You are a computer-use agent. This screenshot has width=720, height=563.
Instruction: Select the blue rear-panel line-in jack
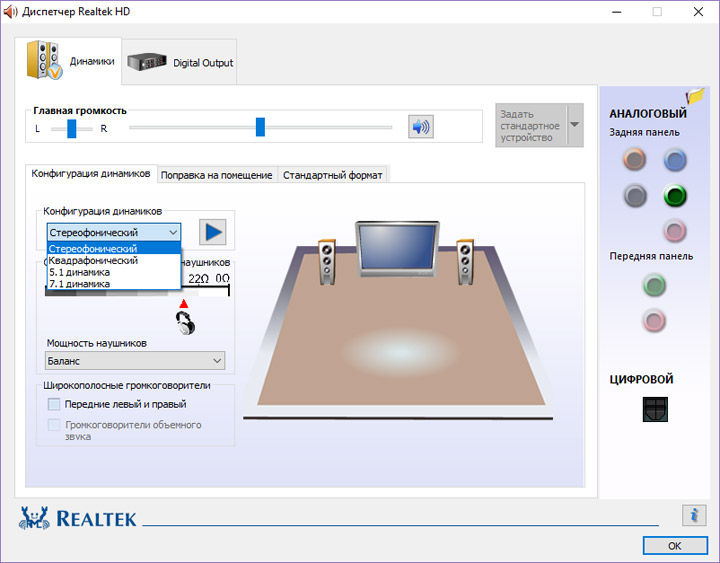coord(675,160)
